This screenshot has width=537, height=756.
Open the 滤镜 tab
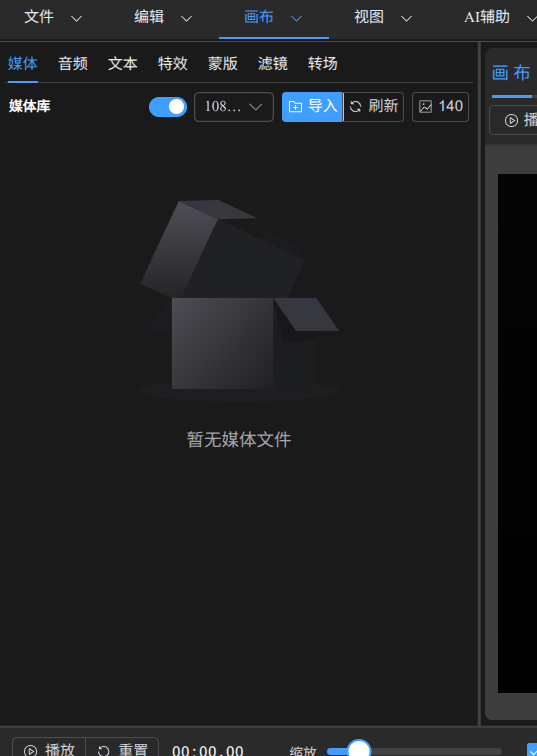(x=273, y=64)
